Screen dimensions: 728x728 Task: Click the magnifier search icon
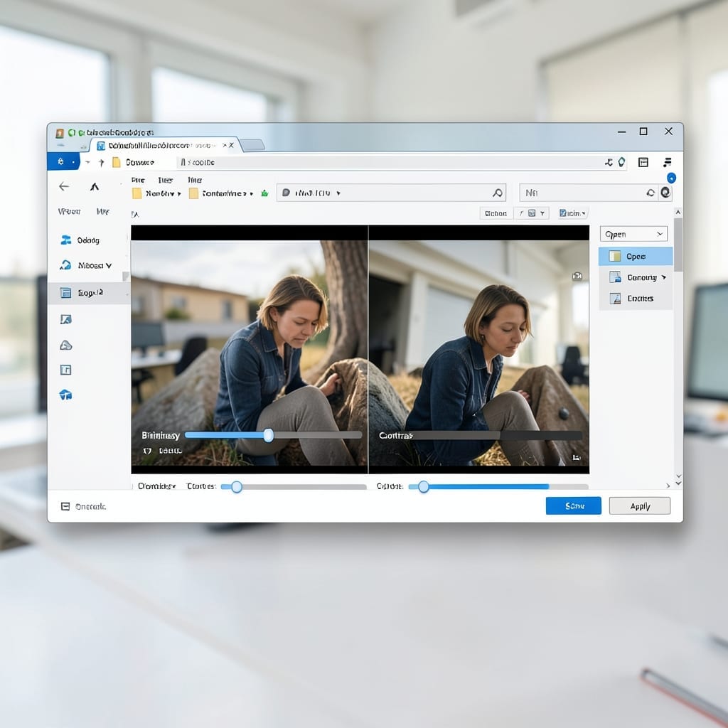pos(497,193)
